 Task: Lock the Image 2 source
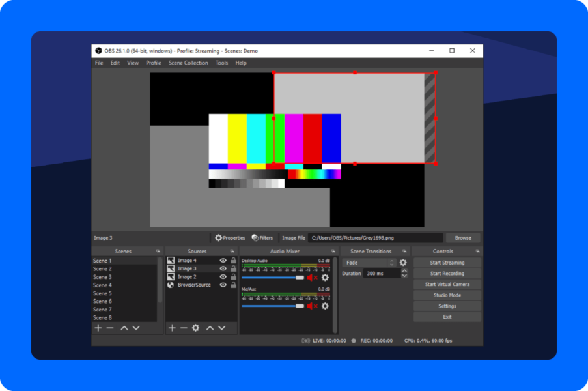[232, 277]
